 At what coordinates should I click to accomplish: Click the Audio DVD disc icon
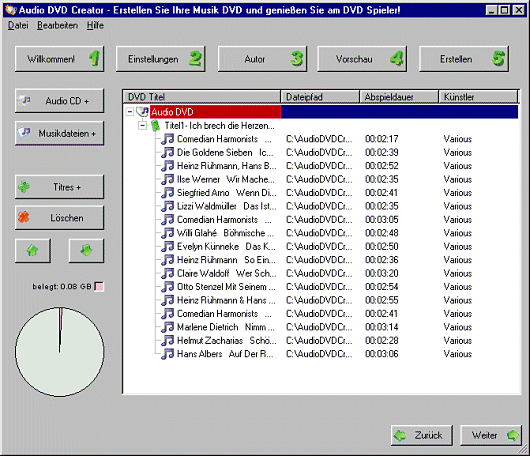[142, 112]
